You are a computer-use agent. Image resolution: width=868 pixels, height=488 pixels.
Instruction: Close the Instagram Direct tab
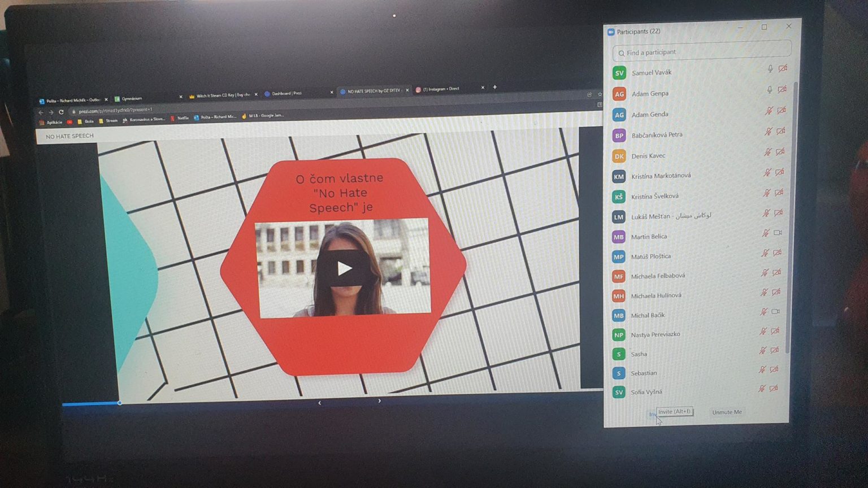pos(483,88)
